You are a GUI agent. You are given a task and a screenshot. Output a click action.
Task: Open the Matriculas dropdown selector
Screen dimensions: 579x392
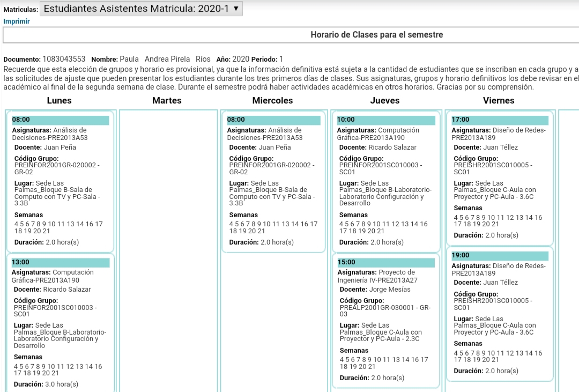pyautogui.click(x=141, y=9)
